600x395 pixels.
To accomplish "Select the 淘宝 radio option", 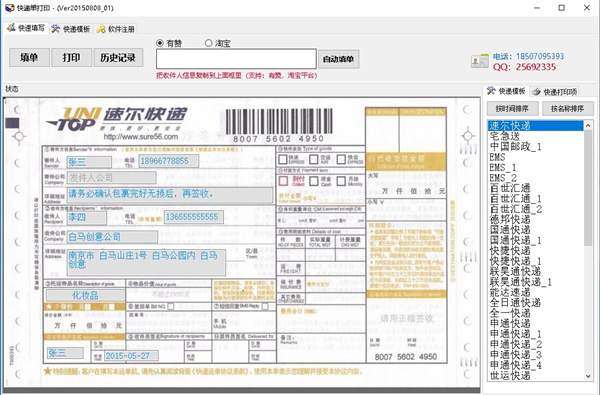I will click(x=218, y=43).
